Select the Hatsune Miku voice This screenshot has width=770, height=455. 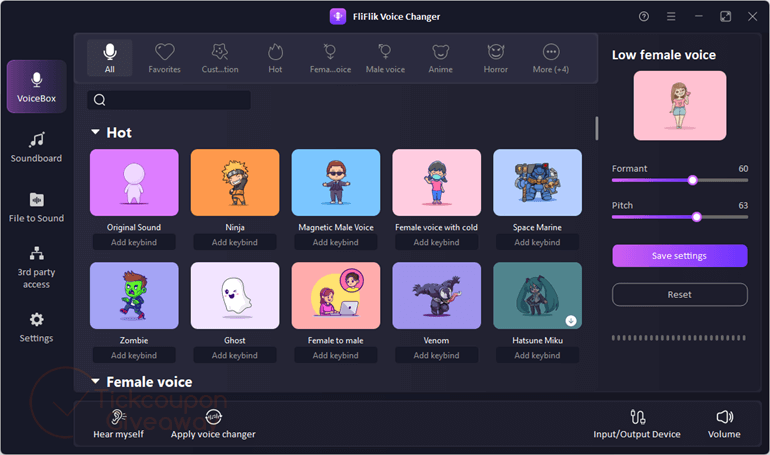click(537, 295)
